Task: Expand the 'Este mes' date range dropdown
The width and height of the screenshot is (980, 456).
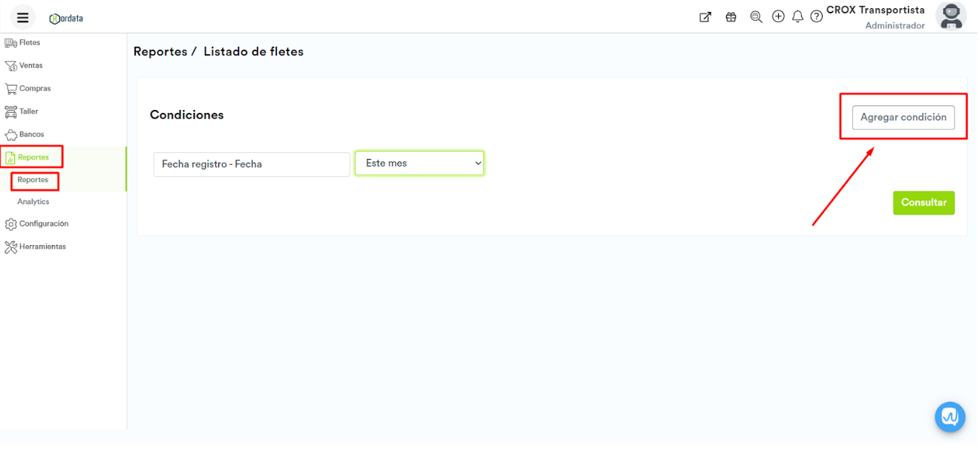Action: pos(419,163)
